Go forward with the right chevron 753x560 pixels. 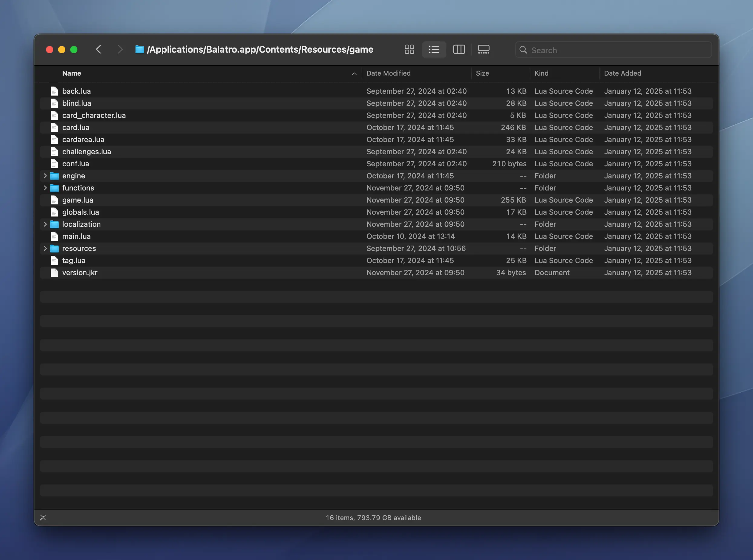120,50
